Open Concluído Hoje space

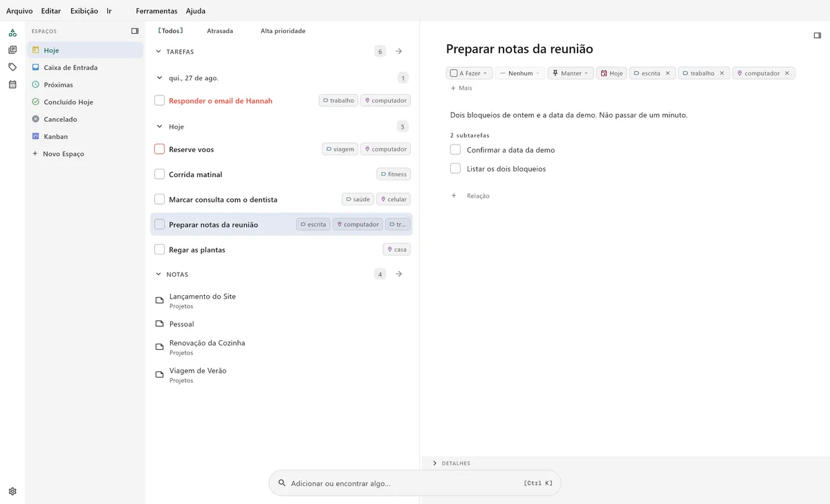pos(85,102)
